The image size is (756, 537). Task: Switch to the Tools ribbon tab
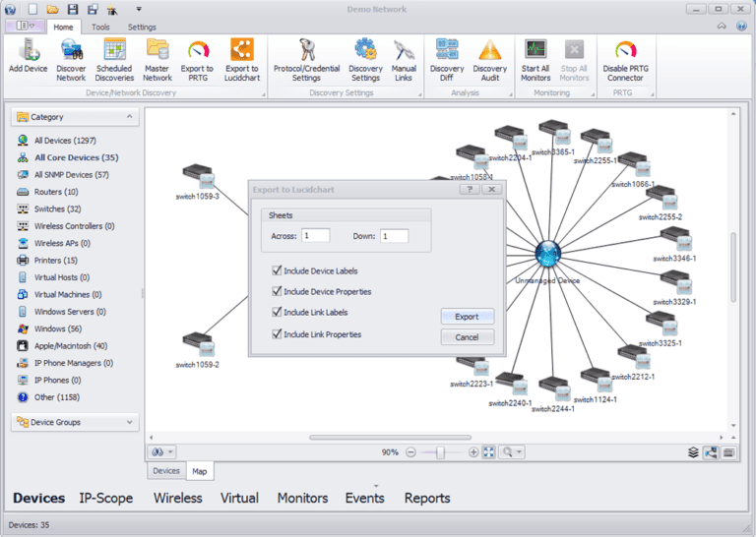(x=100, y=27)
